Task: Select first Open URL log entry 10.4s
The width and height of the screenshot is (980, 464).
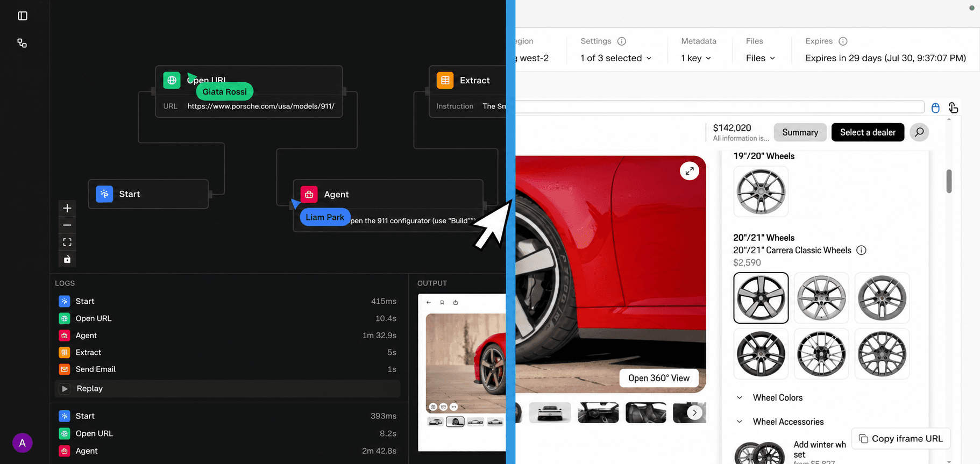Action: 228,318
